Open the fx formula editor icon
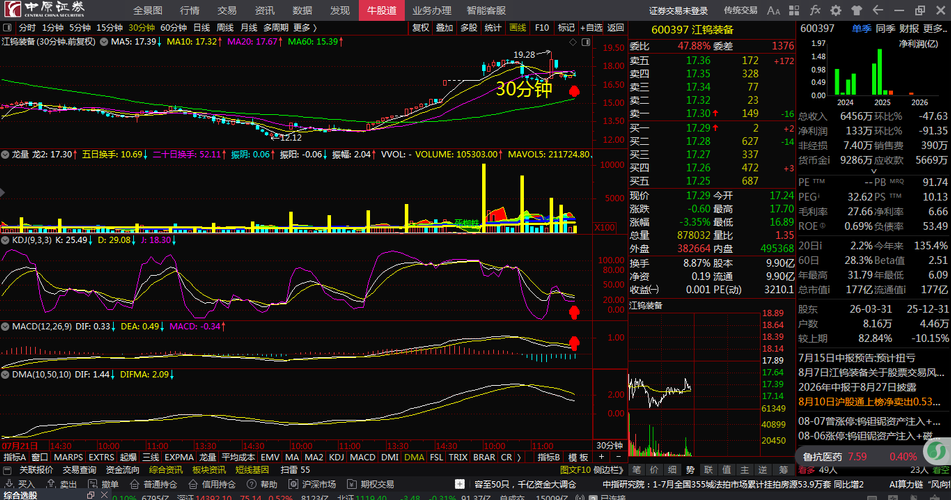 815,10
